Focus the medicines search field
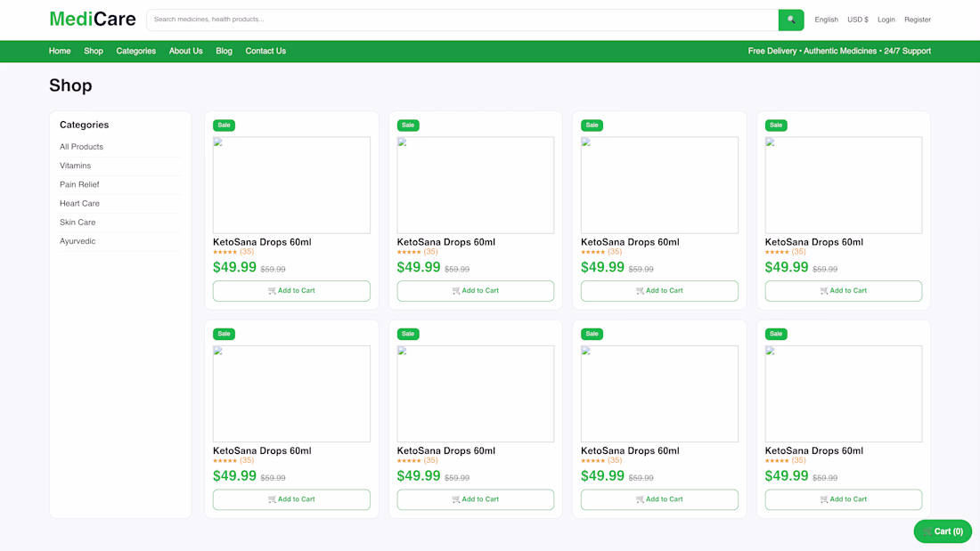The image size is (980, 551). [462, 20]
